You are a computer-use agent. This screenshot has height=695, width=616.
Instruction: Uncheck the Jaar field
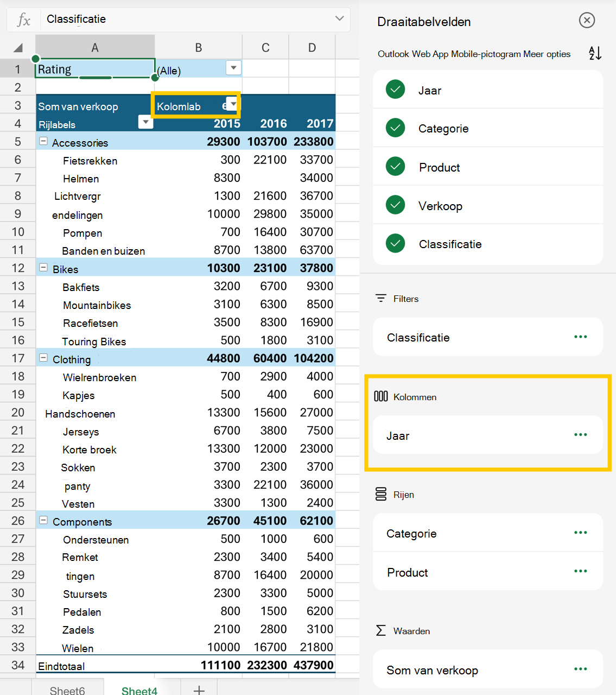395,89
